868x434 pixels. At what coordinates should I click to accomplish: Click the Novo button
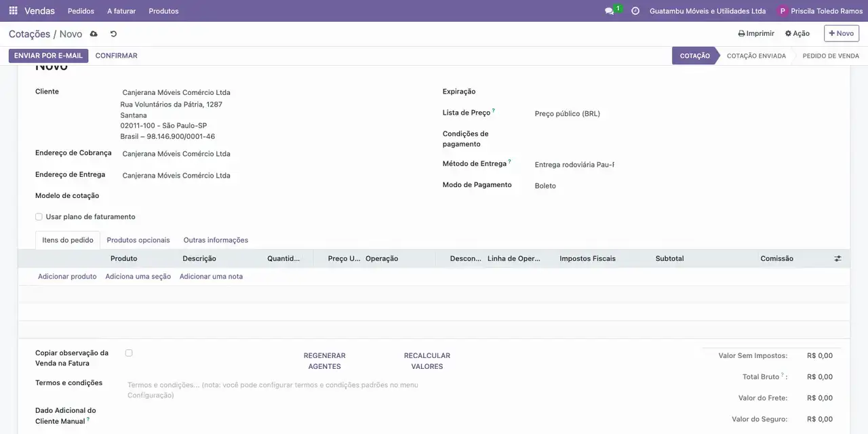pyautogui.click(x=842, y=33)
